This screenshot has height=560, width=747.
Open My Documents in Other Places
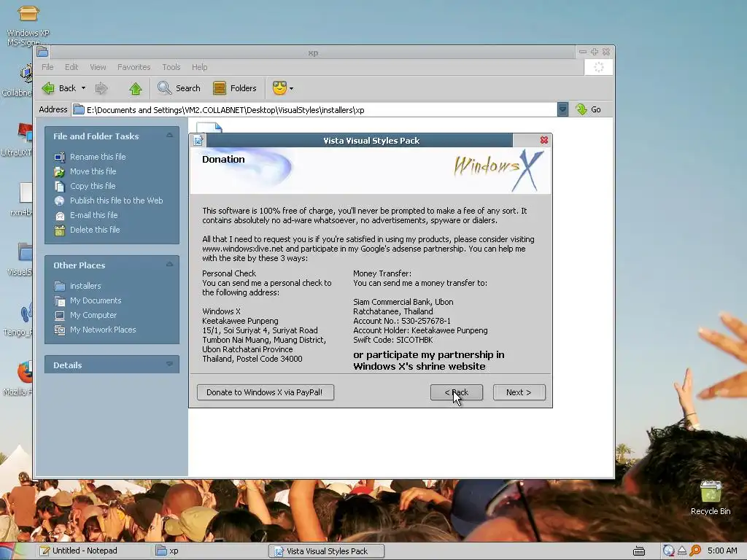point(96,300)
